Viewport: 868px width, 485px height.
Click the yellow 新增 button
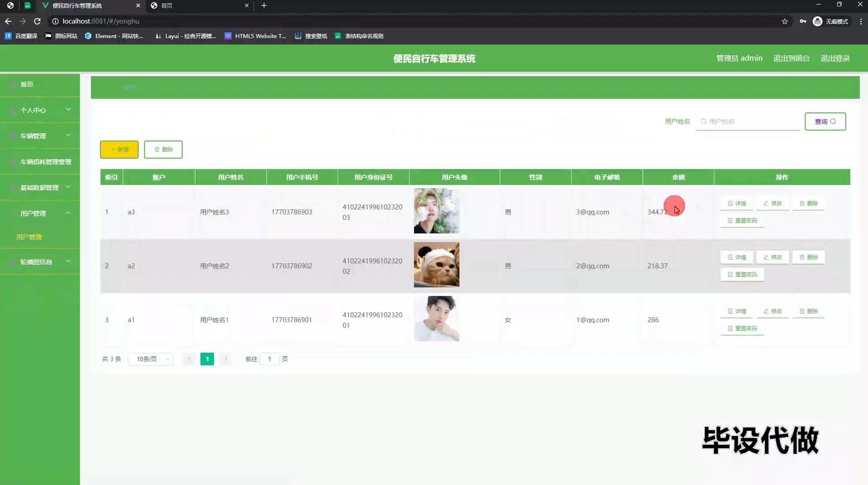point(119,149)
